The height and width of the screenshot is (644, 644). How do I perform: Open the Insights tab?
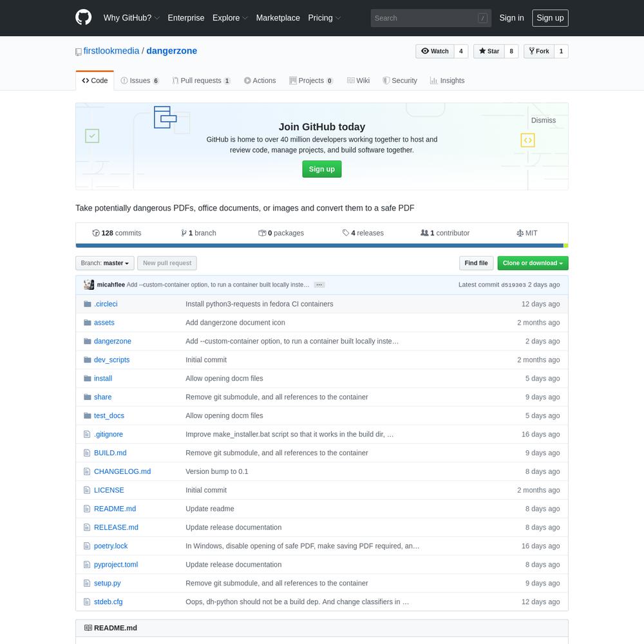coord(448,80)
